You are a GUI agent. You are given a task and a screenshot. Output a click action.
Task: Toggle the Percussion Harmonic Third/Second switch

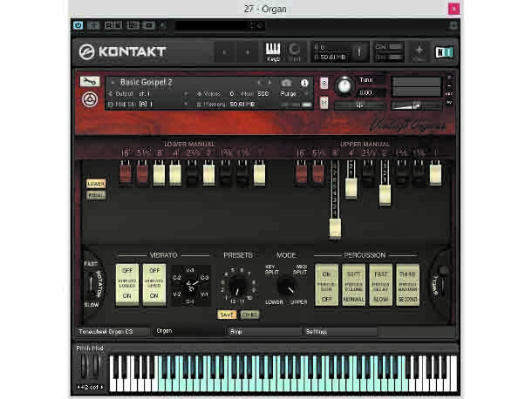point(408,286)
